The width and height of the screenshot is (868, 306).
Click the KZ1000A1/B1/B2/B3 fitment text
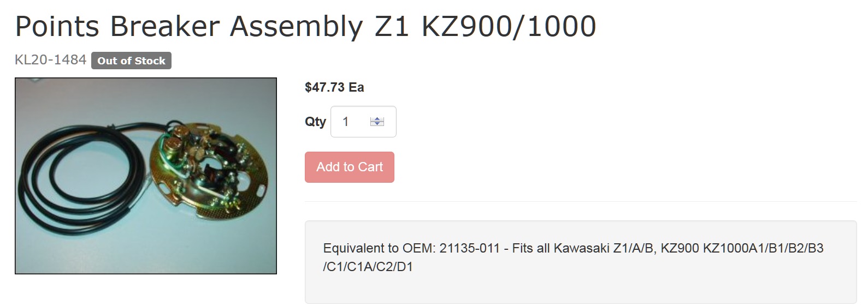coord(763,248)
